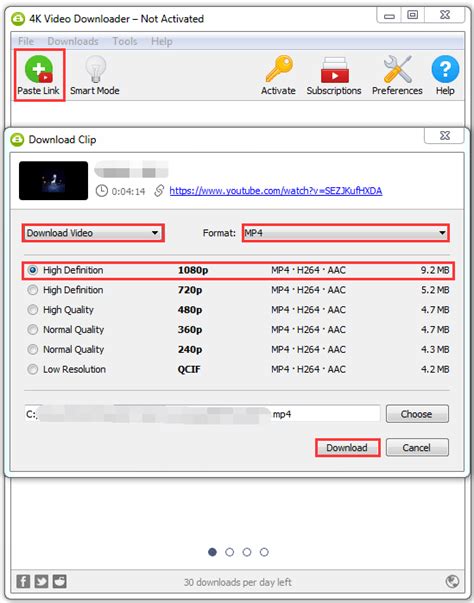Screen dimensions: 474x603
Task: Enable Smart Mode lightbulb icon
Action: pyautogui.click(x=95, y=69)
